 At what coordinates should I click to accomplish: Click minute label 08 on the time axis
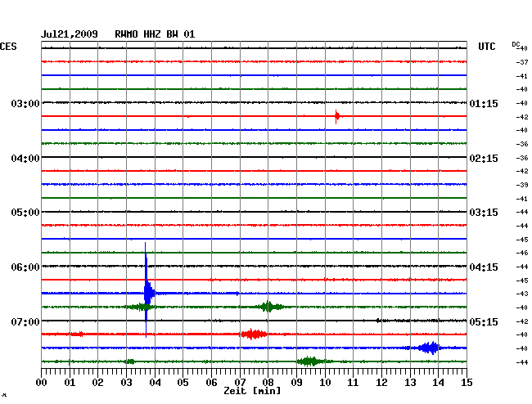(268, 383)
